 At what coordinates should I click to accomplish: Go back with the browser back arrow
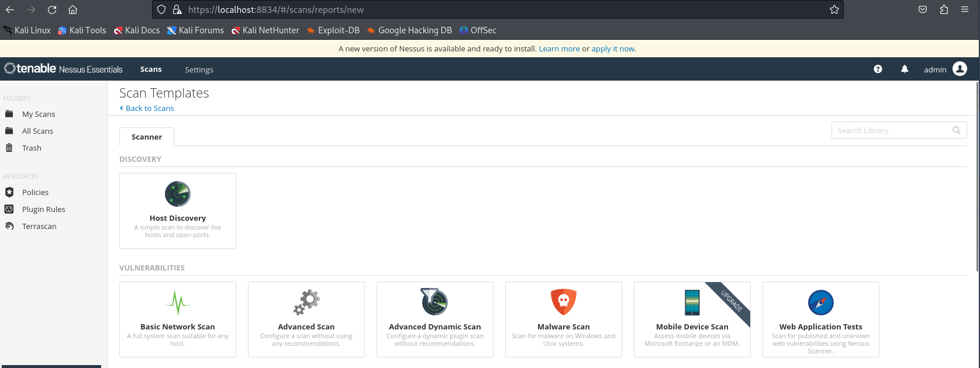(10, 9)
